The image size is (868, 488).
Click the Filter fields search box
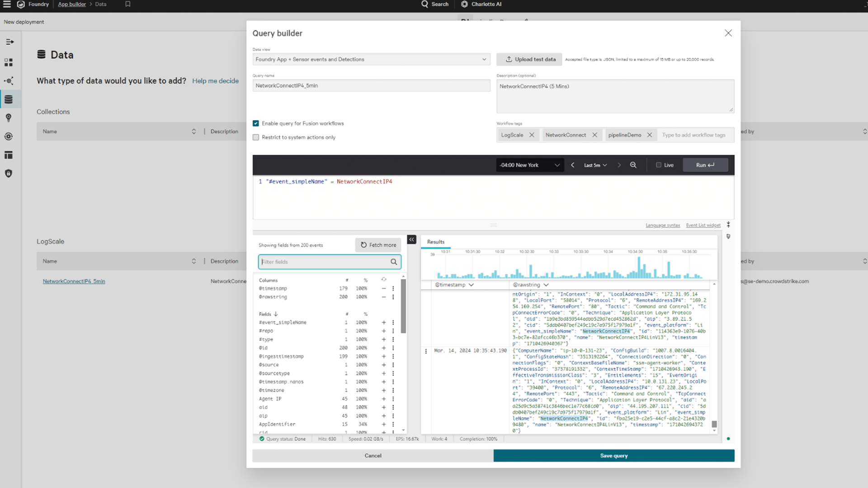coord(325,262)
